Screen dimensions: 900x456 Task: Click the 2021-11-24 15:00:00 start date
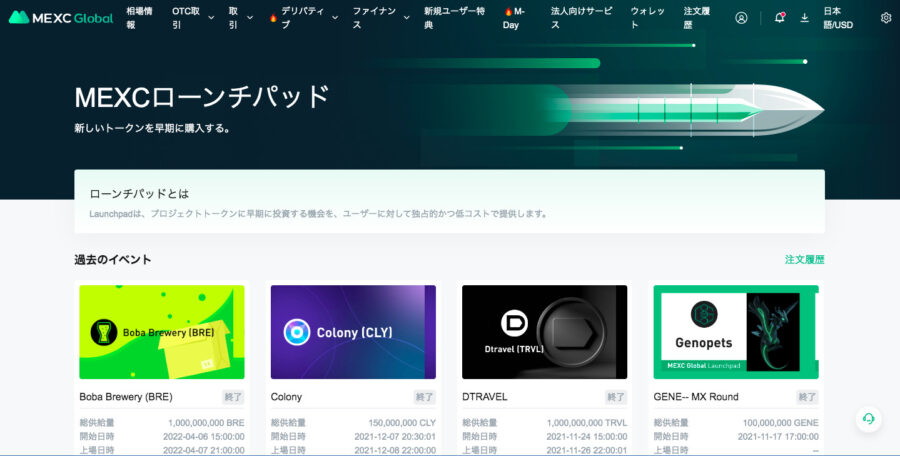(587, 436)
